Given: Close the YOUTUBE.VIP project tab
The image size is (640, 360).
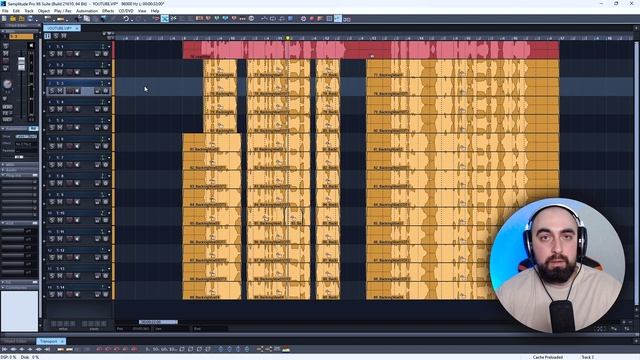Looking at the screenshot, I should tap(77, 28).
